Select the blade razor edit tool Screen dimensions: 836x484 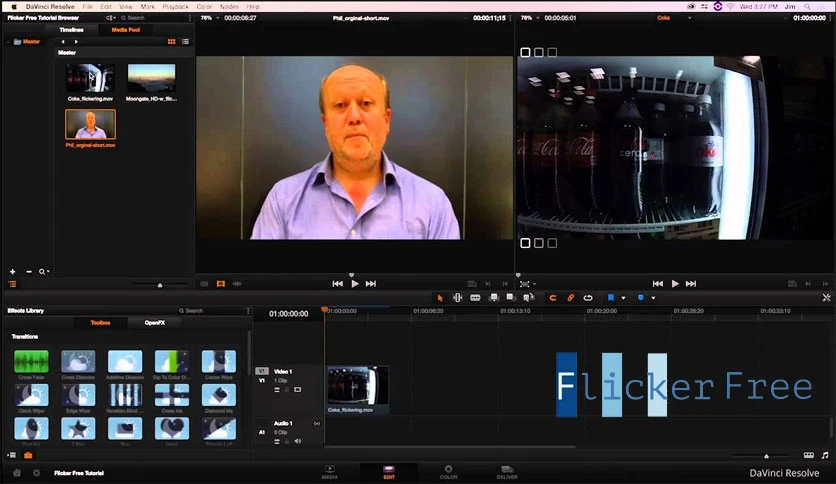click(x=475, y=297)
